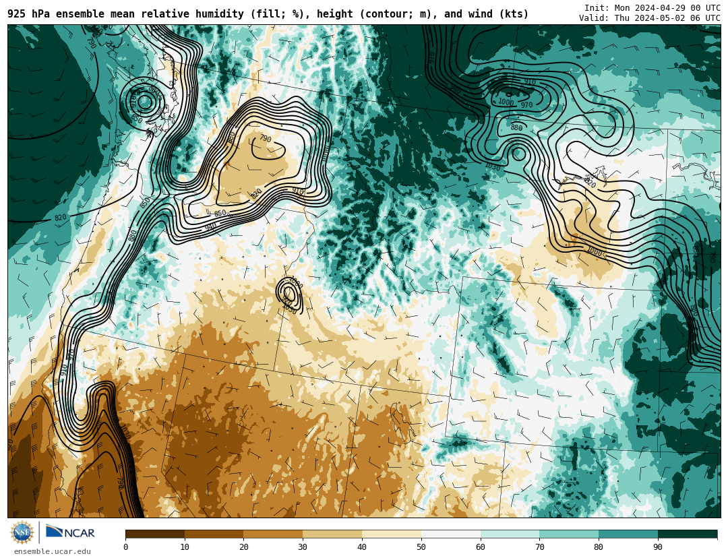Pick the 80–90 teal colorbar swatch

tap(628, 534)
